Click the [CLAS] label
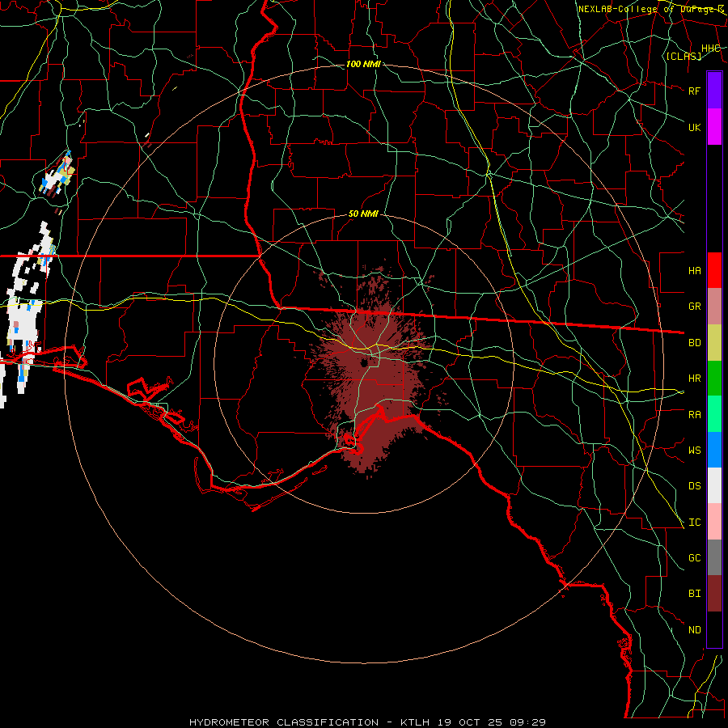Viewport: 728px width, 728px height. (684, 56)
